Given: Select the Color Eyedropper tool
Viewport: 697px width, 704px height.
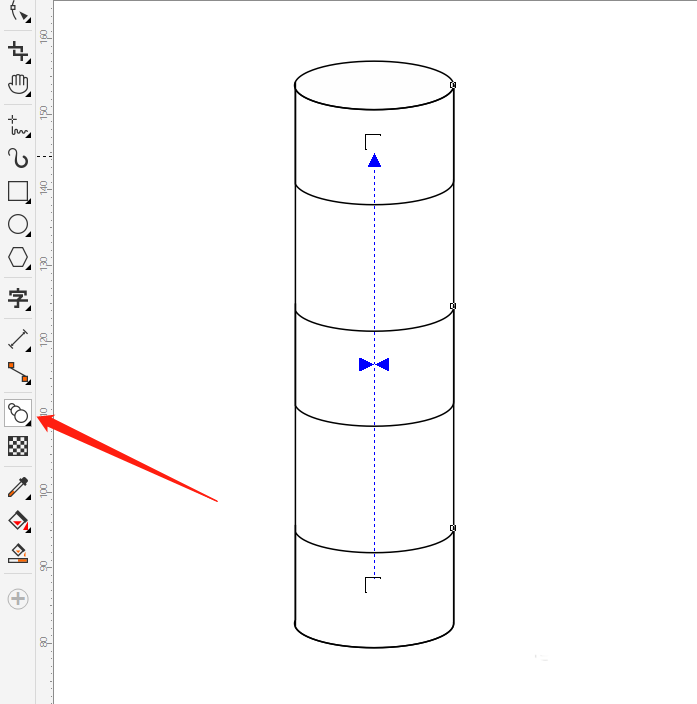Looking at the screenshot, I should (18, 488).
